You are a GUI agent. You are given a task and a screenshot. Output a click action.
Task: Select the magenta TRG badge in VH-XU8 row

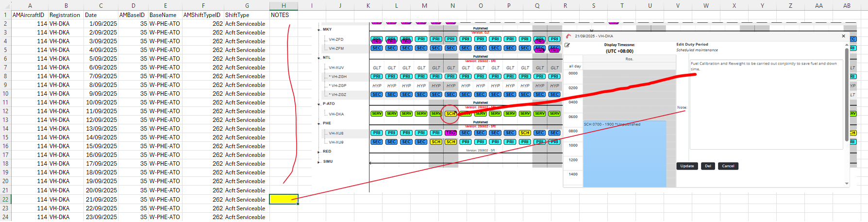(451, 133)
